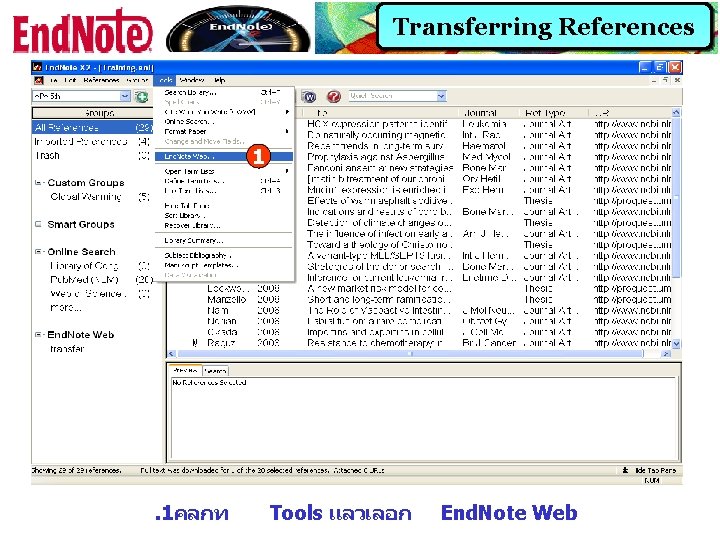This screenshot has height=540, width=720.
Task: Expand the Cite While You Write submenu
Action: tap(224, 112)
